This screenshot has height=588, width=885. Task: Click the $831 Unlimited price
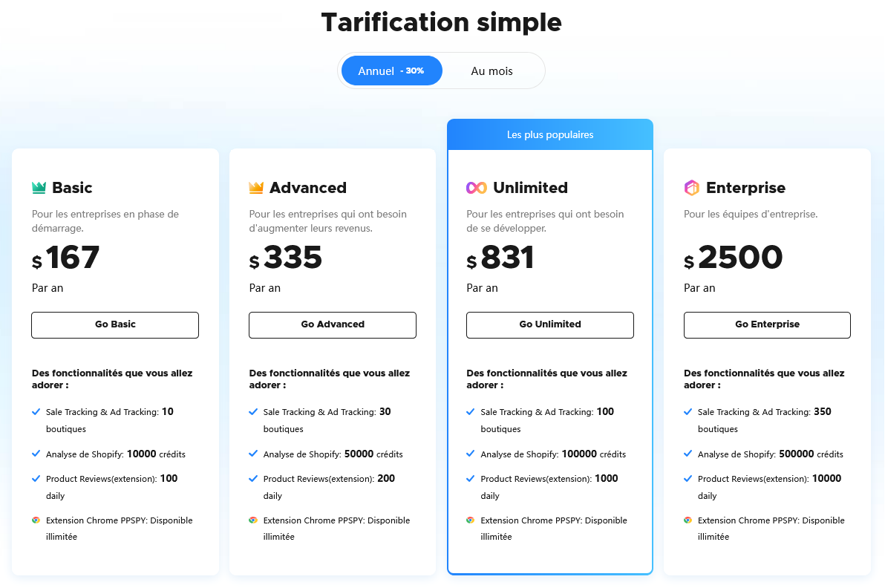click(501, 258)
